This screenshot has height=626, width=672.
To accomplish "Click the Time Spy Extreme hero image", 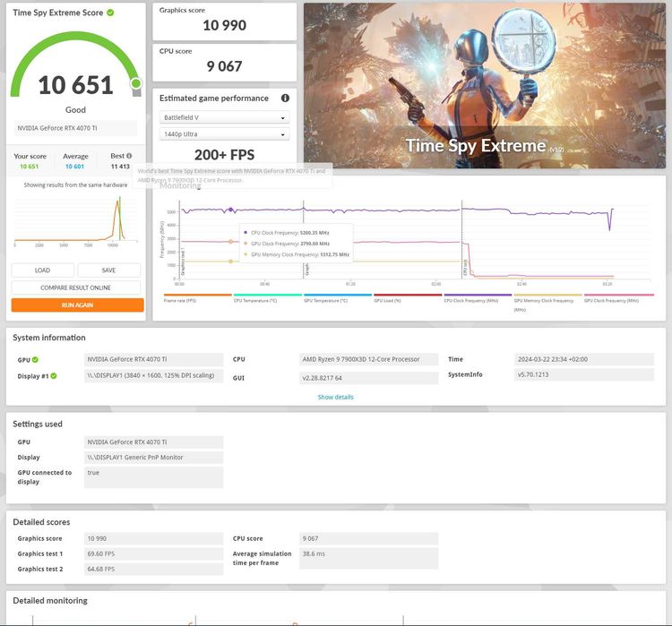I will pyautogui.click(x=484, y=86).
